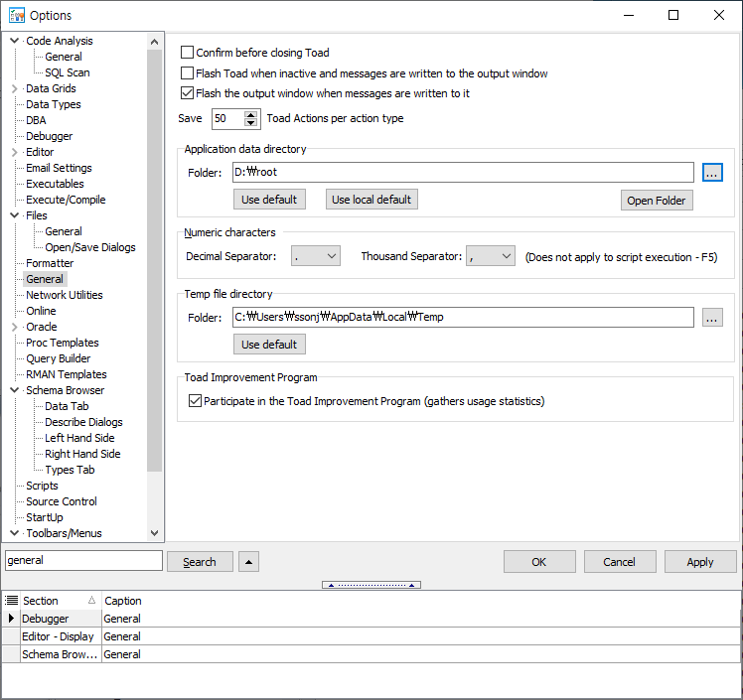Image resolution: width=743 pixels, height=700 pixels.
Task: Open Source Control options page
Action: [62, 501]
